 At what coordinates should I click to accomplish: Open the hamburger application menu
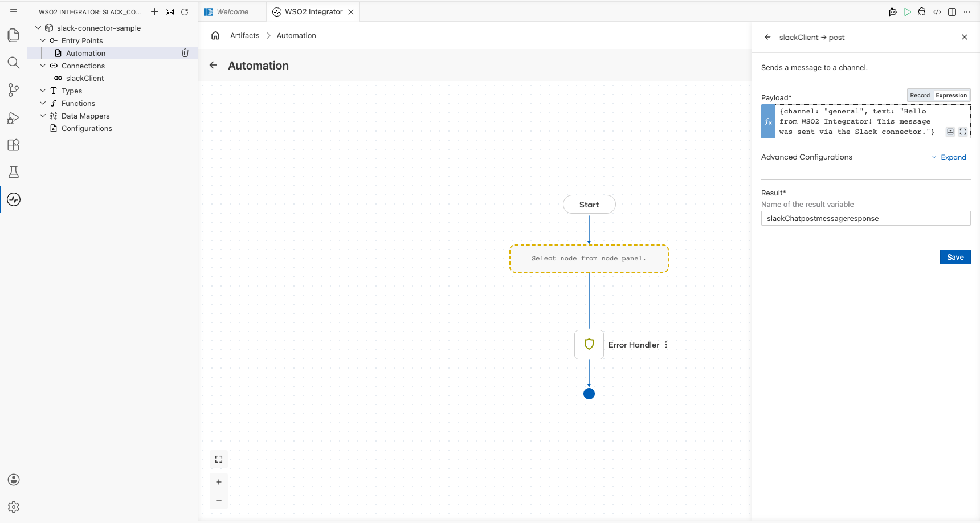point(14,11)
